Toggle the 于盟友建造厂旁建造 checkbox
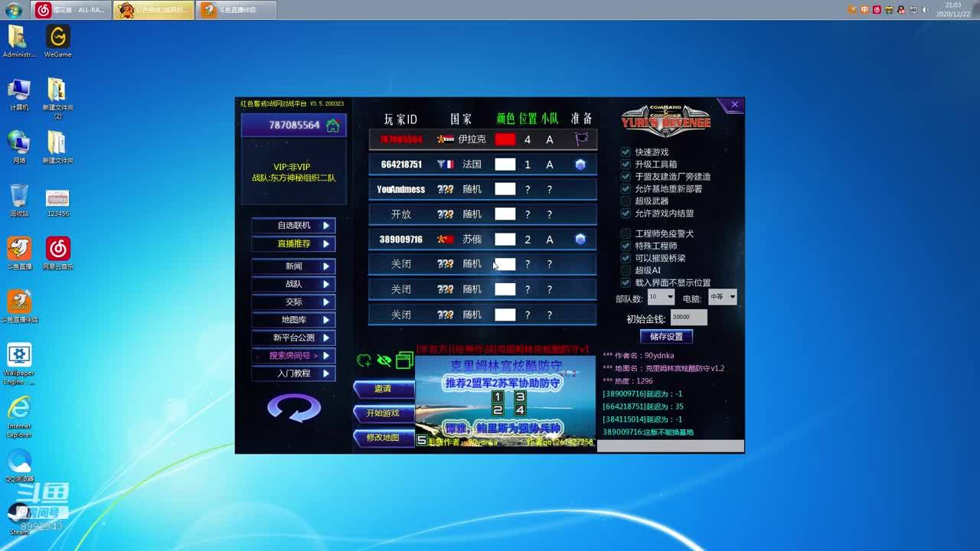 (x=626, y=177)
